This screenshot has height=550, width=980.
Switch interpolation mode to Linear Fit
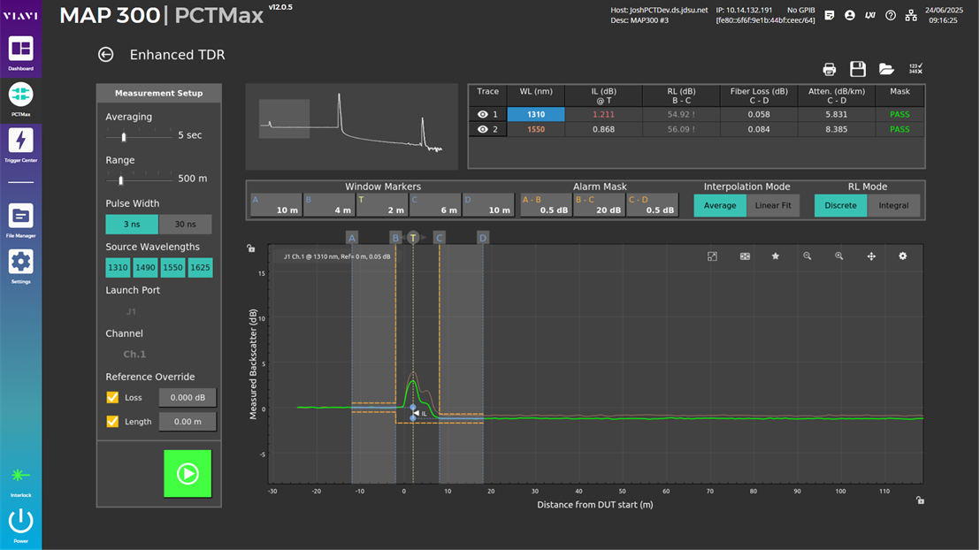pos(774,205)
